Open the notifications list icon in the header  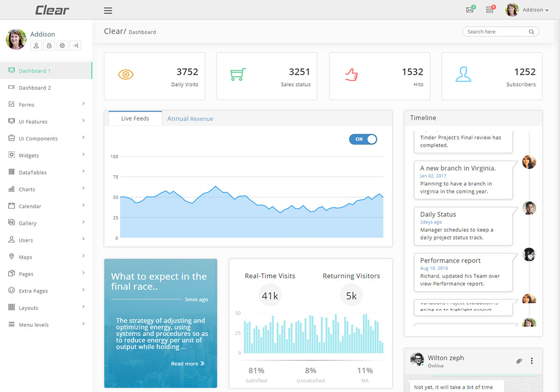pyautogui.click(x=489, y=9)
